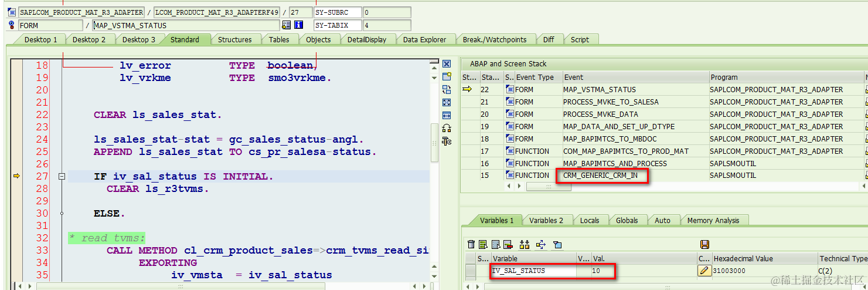Viewport: 868px width, 290px height.
Task: Click the line number 27 field in header
Action: click(301, 12)
